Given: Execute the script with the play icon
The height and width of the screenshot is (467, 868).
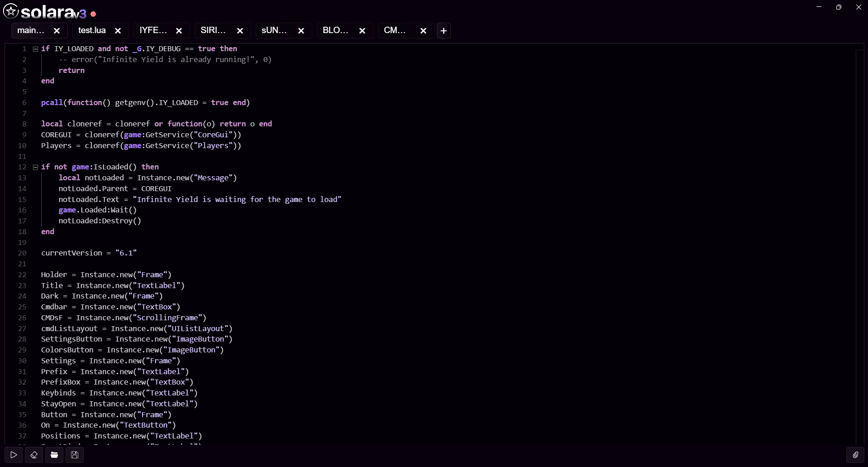Looking at the screenshot, I should [x=13, y=455].
